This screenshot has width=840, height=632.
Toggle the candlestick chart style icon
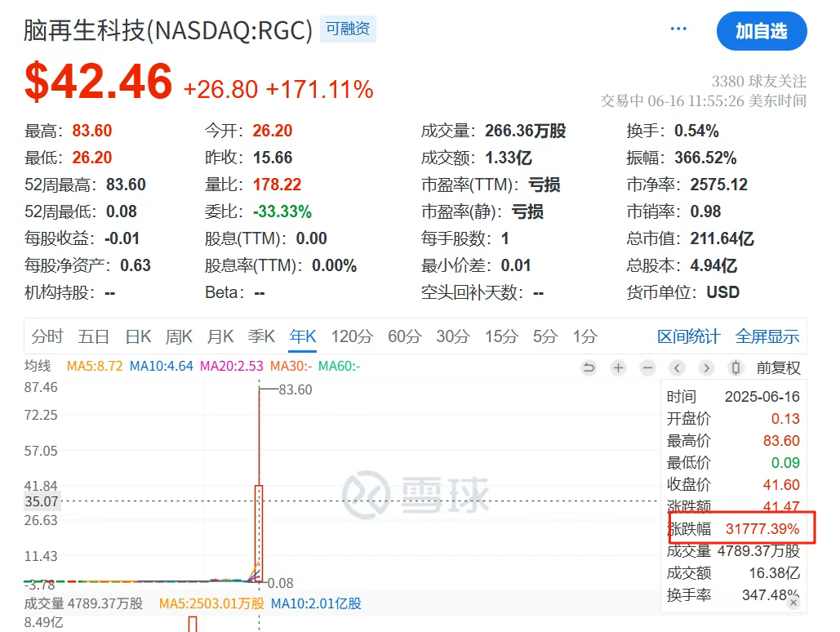click(736, 367)
